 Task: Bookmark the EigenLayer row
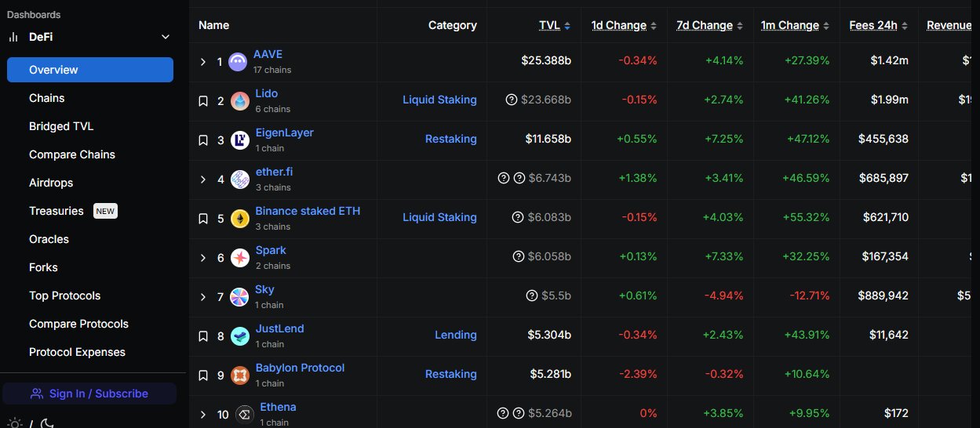point(203,140)
